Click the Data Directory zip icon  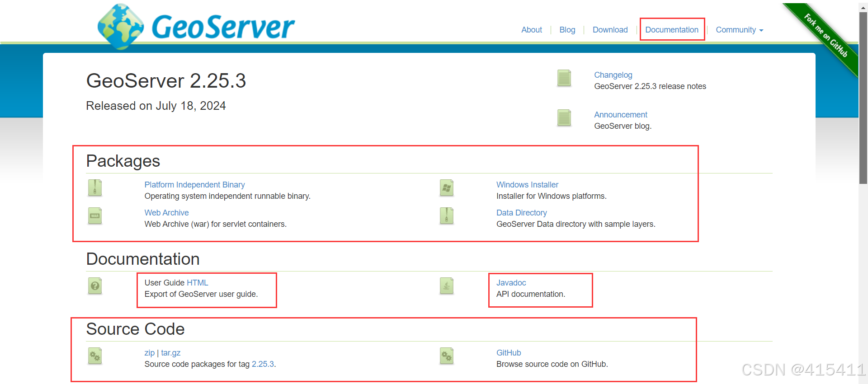pos(447,216)
